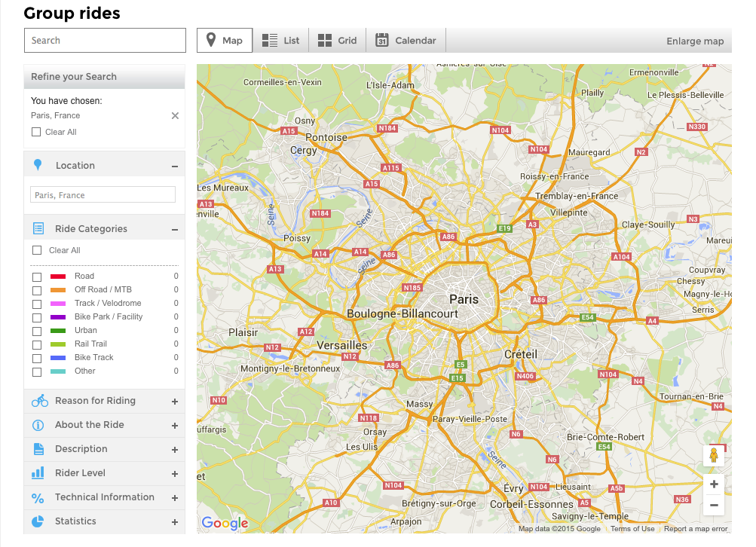This screenshot has width=756, height=547.
Task: Click the Boulogne-Billancourt map label
Action: coord(402,313)
